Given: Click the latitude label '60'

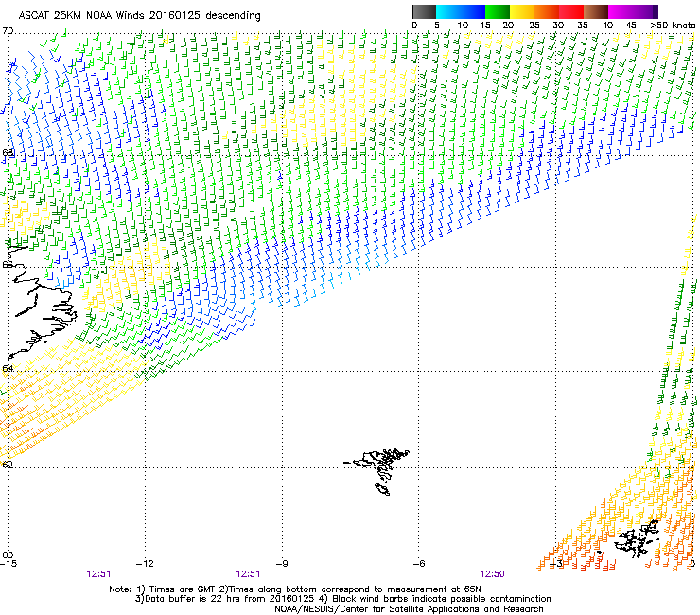Looking at the screenshot, I should (x=8, y=555).
